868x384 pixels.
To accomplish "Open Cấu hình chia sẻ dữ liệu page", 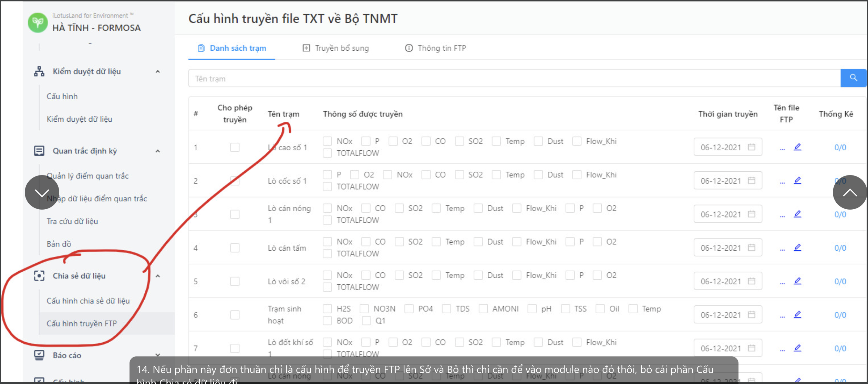I will pos(88,301).
